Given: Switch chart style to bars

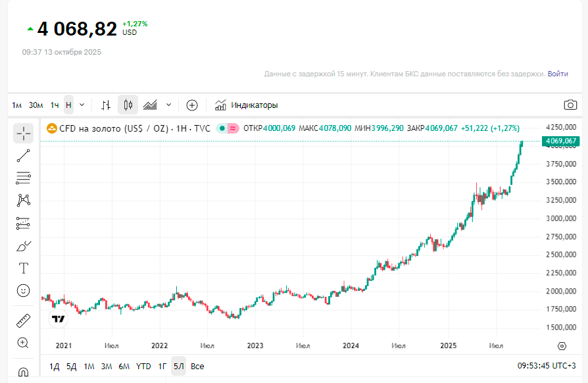Looking at the screenshot, I should pyautogui.click(x=106, y=105).
